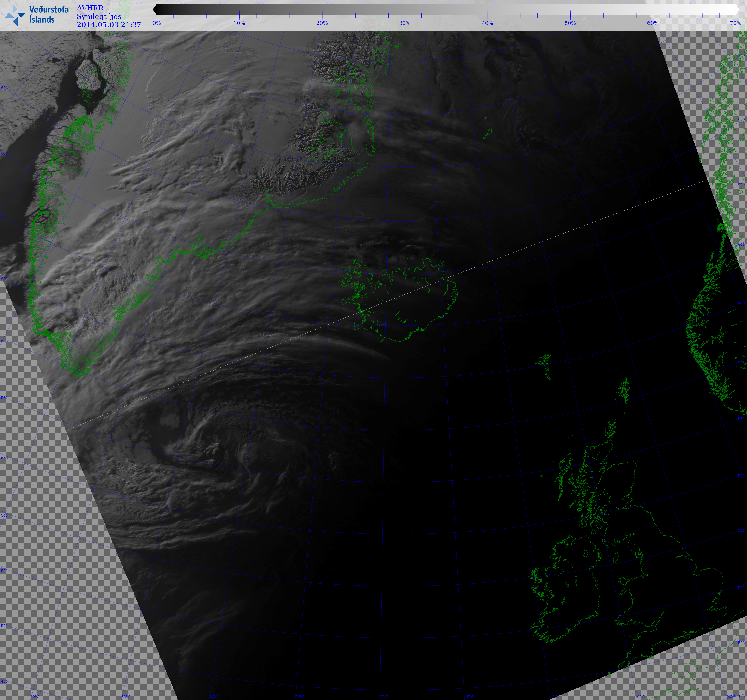Click the 68N latitude label on left edge
747x700 pixels.
(5, 88)
